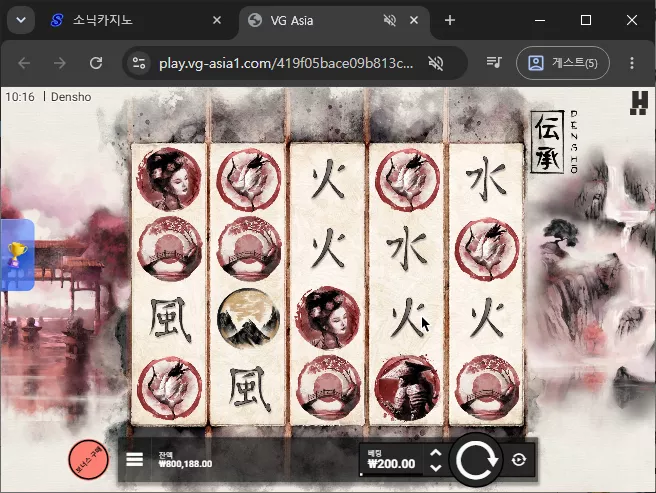Click the crane symbol atop reel two
Viewport: 656px width, 493px height.
(x=249, y=179)
